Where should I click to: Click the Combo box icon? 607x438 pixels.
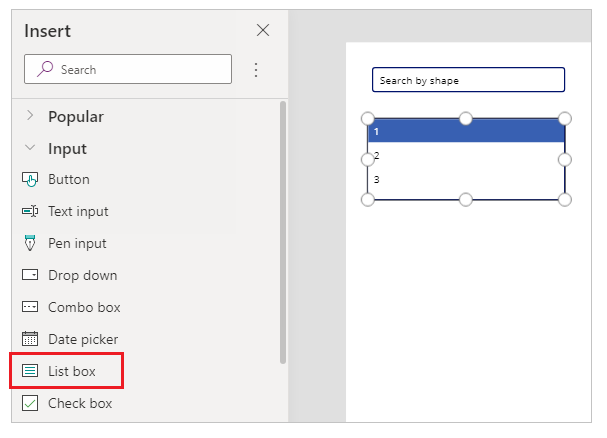[x=30, y=307]
